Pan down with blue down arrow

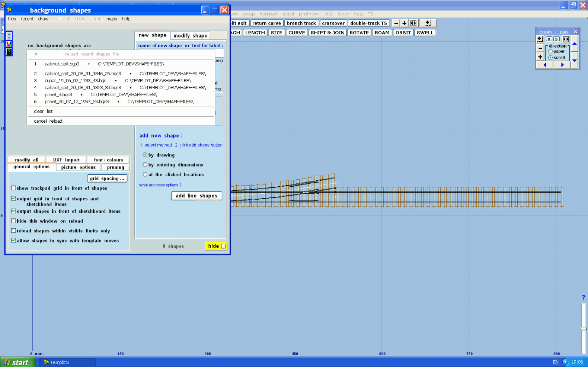[x=575, y=60]
